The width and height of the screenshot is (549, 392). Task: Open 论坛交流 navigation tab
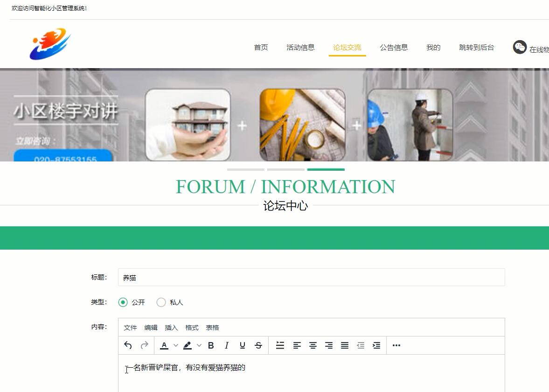[x=347, y=47]
